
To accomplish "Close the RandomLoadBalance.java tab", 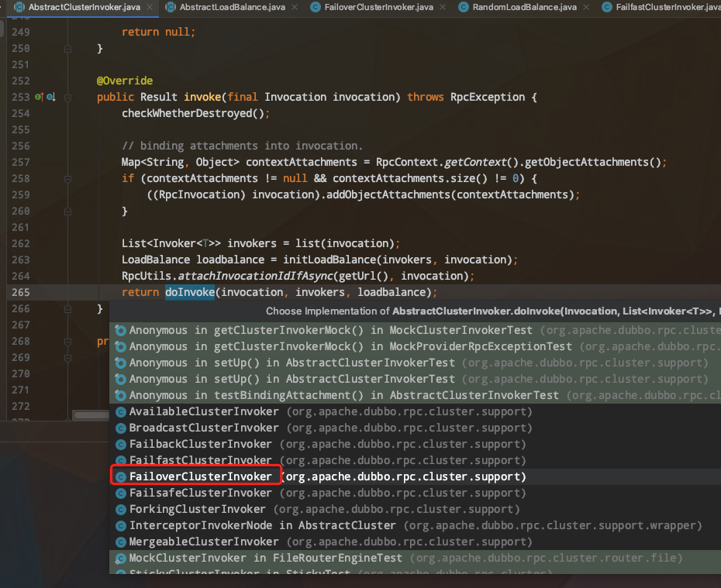I will (586, 7).
